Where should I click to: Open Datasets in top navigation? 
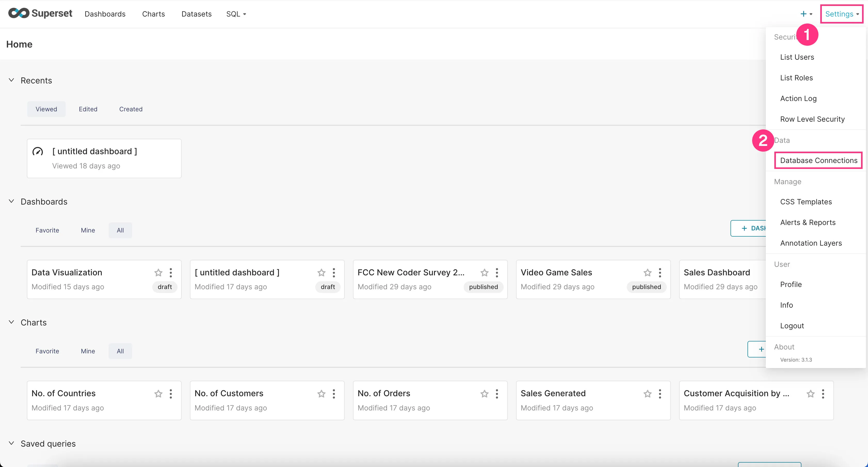click(x=196, y=14)
